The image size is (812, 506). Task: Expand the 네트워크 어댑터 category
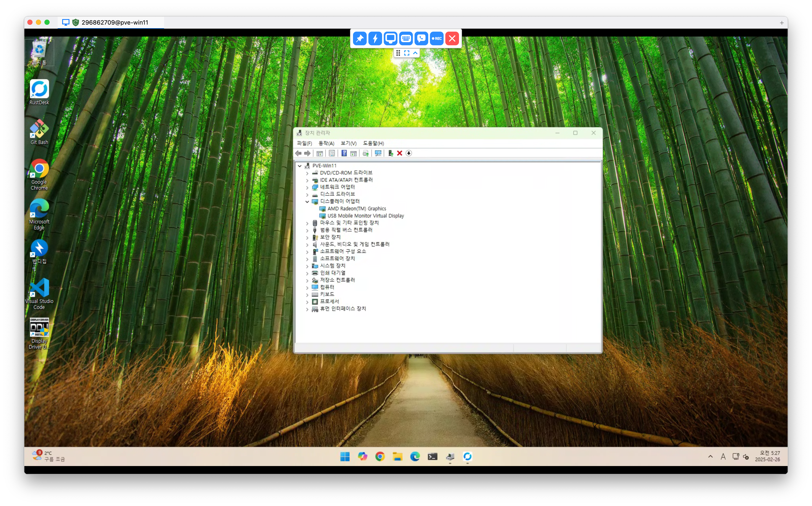(307, 187)
